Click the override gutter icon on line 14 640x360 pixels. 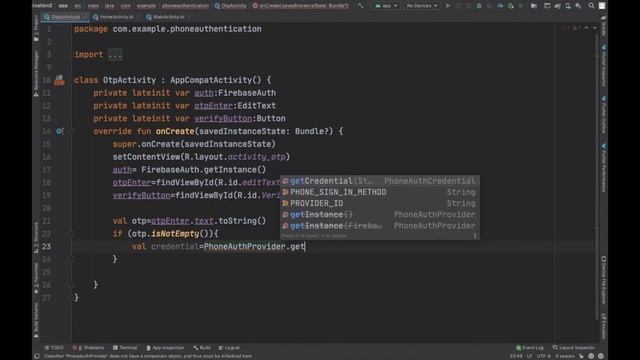pos(59,131)
